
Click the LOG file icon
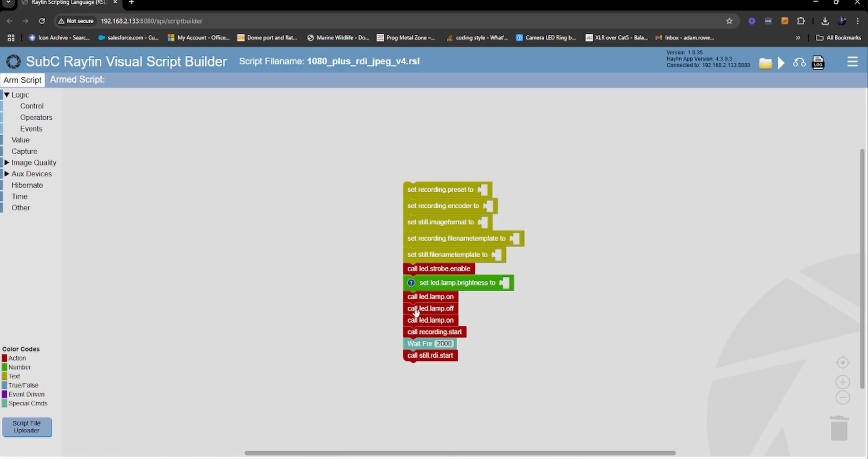click(818, 63)
